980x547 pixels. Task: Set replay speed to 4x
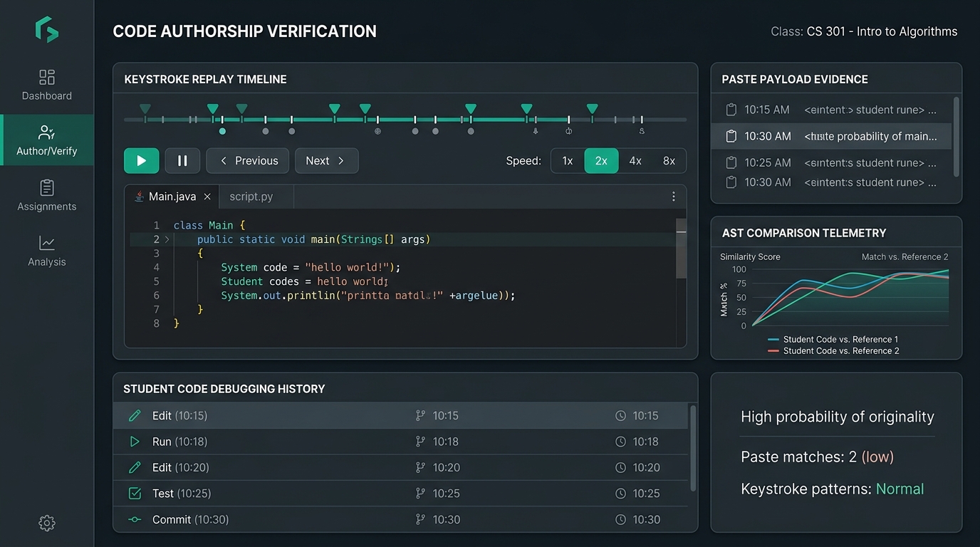[635, 161]
